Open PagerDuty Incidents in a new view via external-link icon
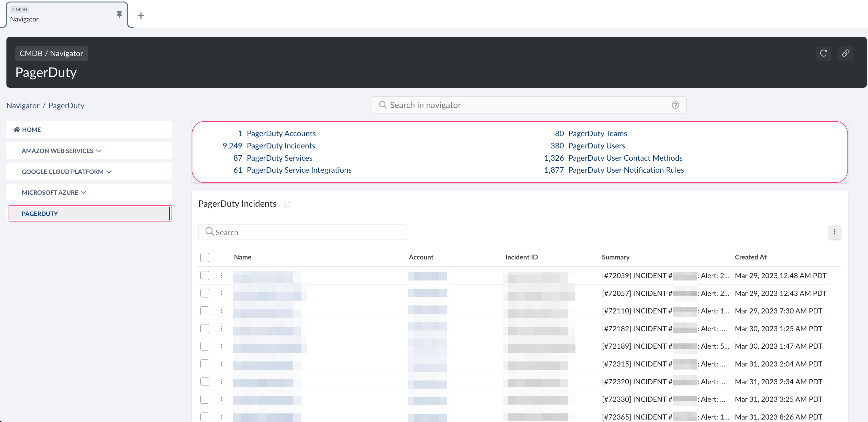The height and width of the screenshot is (422, 868). (287, 204)
